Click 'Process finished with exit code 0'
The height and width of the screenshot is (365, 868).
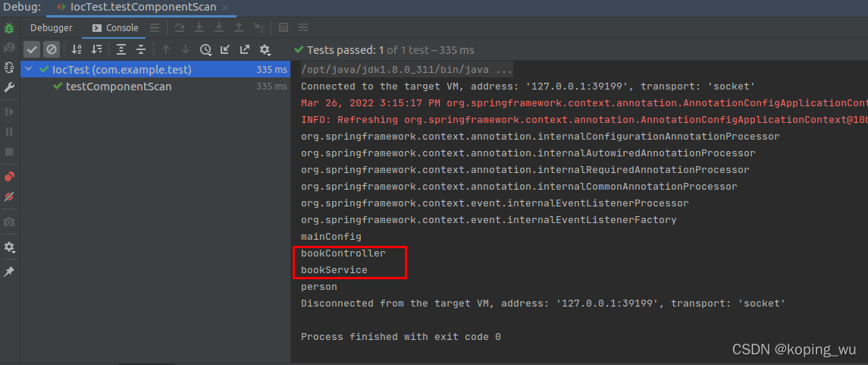[x=401, y=337]
